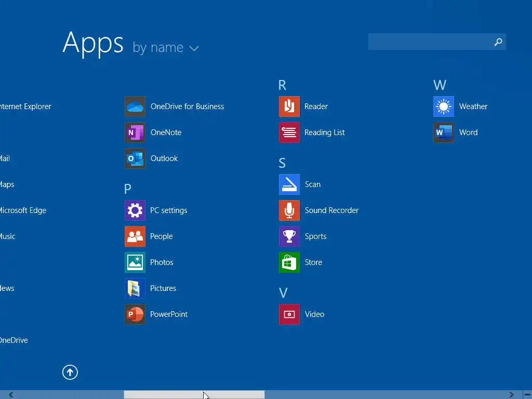Click the 'by name' sort text
Screen dimensions: 532x399
(158, 47)
